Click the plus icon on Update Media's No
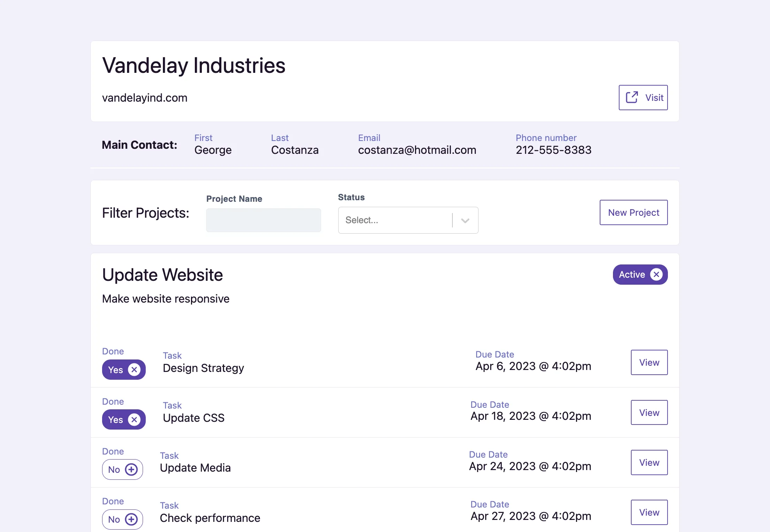770x532 pixels. 131,469
